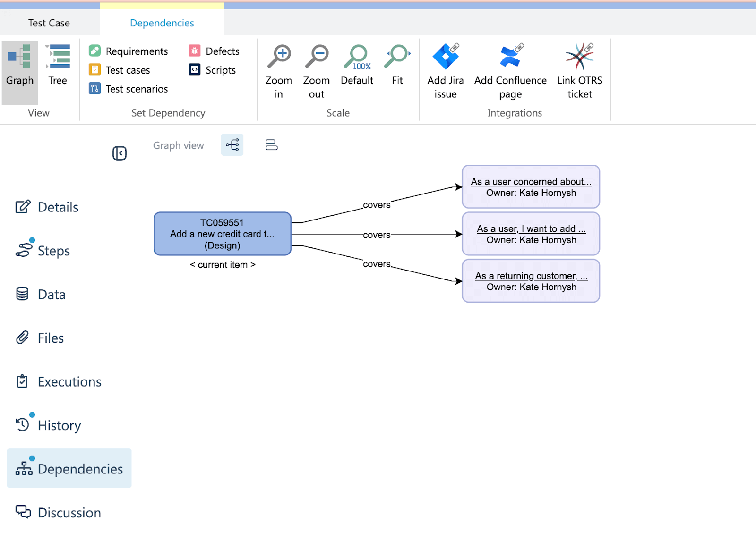Select the blue TC059551 node color block
Viewport: 756px width, 541px height.
coord(222,234)
